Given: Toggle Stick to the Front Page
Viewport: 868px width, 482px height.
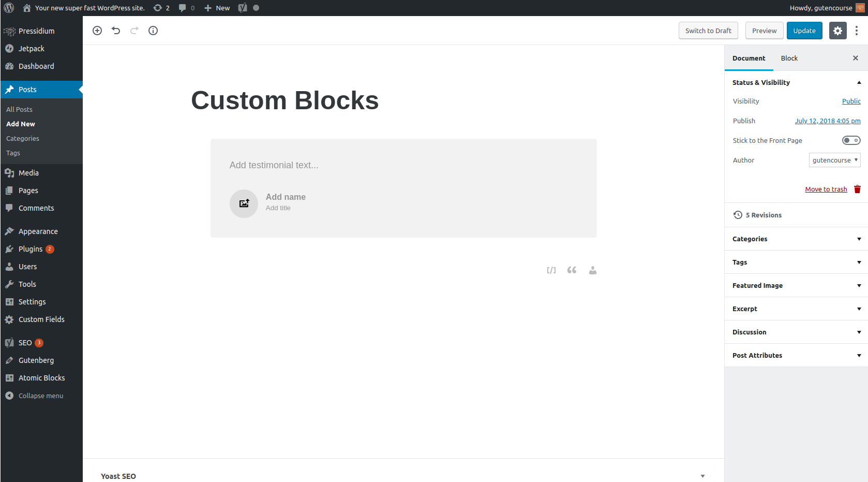Looking at the screenshot, I should [851, 140].
